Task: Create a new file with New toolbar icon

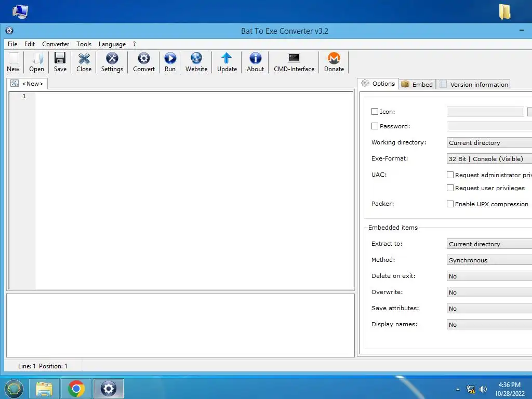Action: point(13,62)
